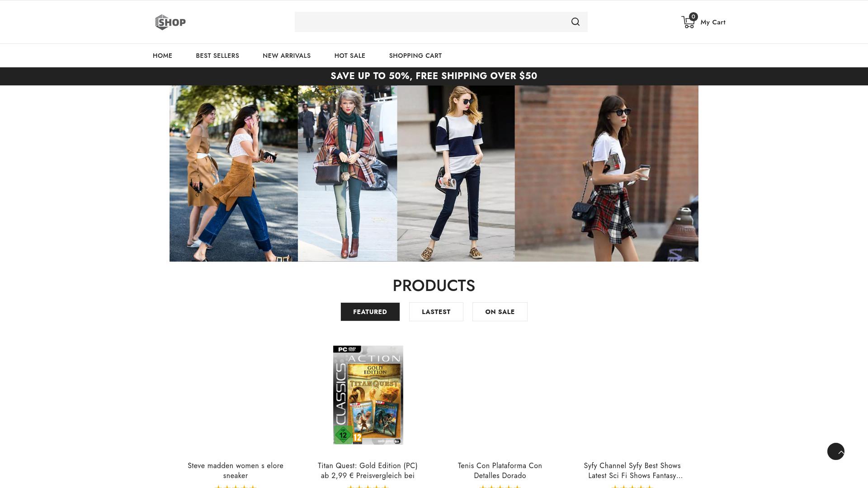Click the cart item count badge
The image size is (868, 488).
click(x=693, y=17)
